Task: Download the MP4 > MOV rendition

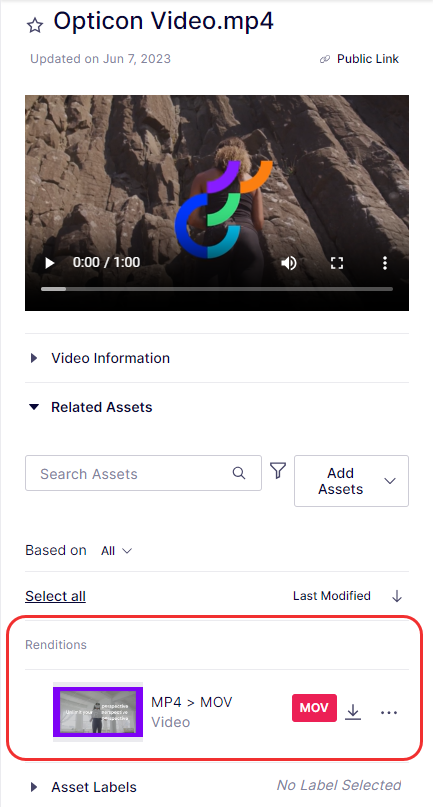Action: 353,712
